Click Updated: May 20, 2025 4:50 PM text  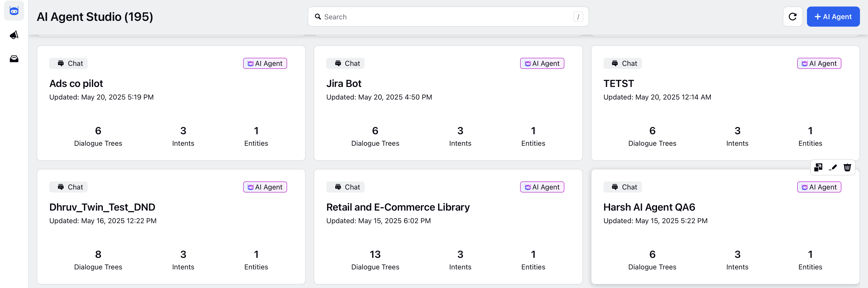pos(379,97)
